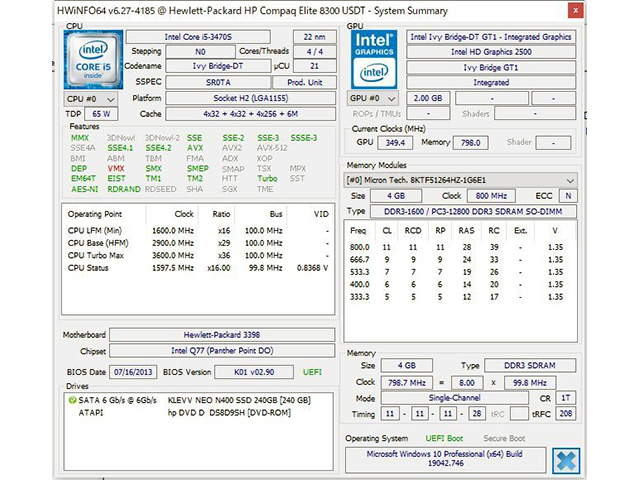The width and height of the screenshot is (640, 480).
Task: Click the module Size 4 GB field
Action: point(396,196)
